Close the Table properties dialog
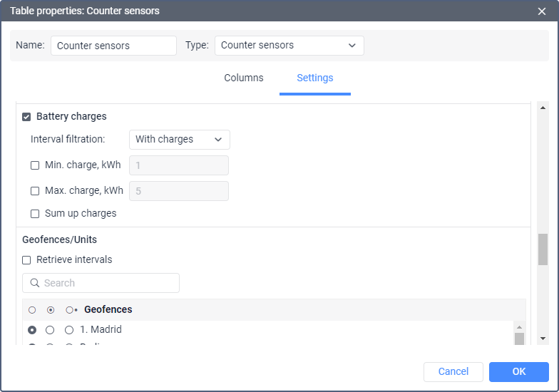 [x=541, y=11]
